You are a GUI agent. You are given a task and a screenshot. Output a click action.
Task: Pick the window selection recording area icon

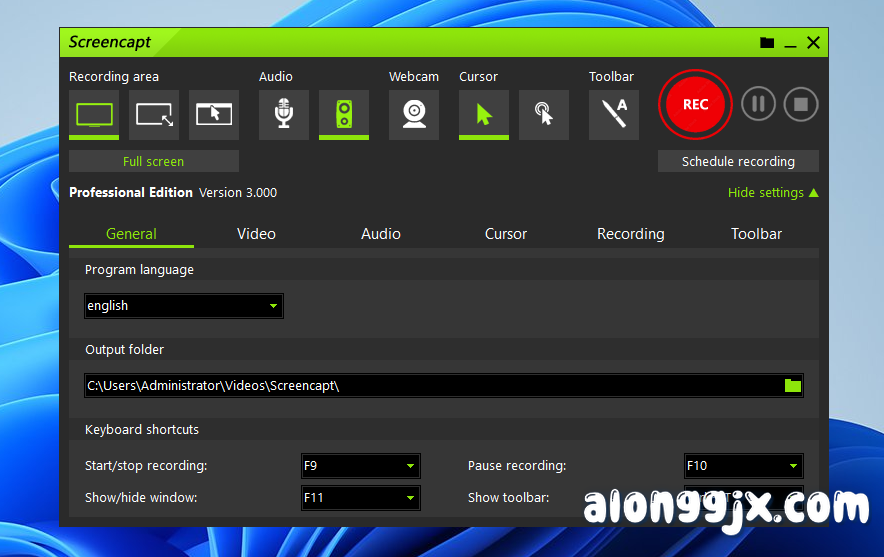(214, 114)
